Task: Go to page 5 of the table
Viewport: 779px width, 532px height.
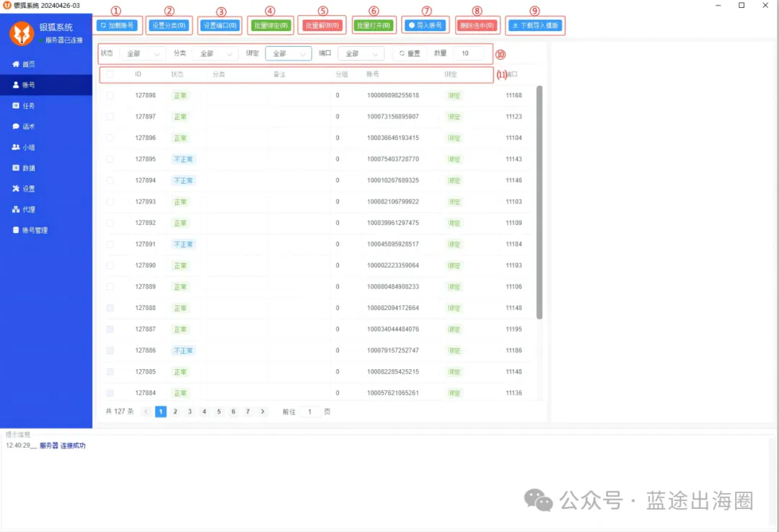Action: click(219, 412)
